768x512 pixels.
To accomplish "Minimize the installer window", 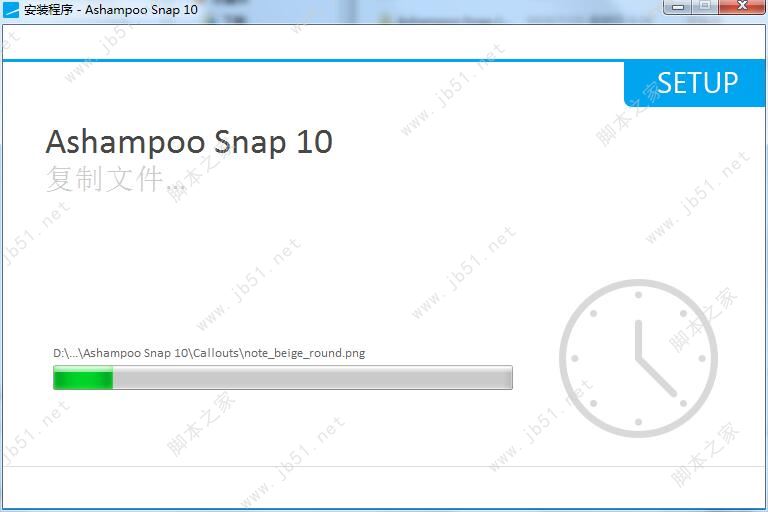I will (678, 7).
